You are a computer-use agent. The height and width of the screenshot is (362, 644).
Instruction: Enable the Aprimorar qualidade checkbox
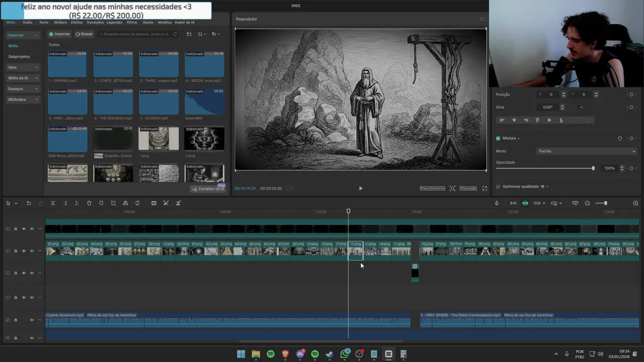(x=498, y=187)
